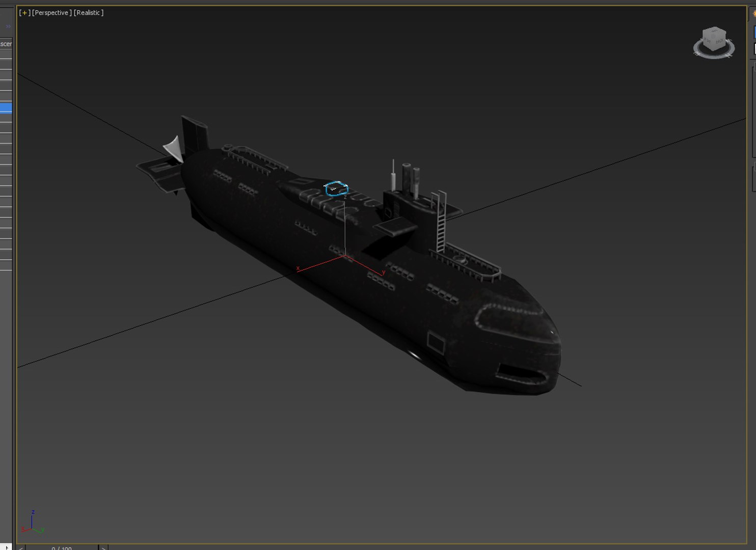Expand the left panel with the » chevron
This screenshot has height=550, width=756.
coord(8,26)
